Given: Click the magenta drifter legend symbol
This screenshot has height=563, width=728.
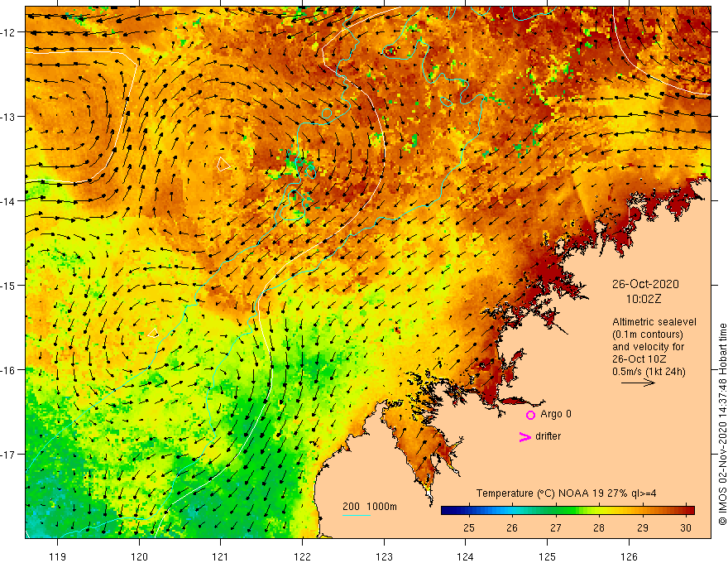Looking at the screenshot, I should (524, 436).
